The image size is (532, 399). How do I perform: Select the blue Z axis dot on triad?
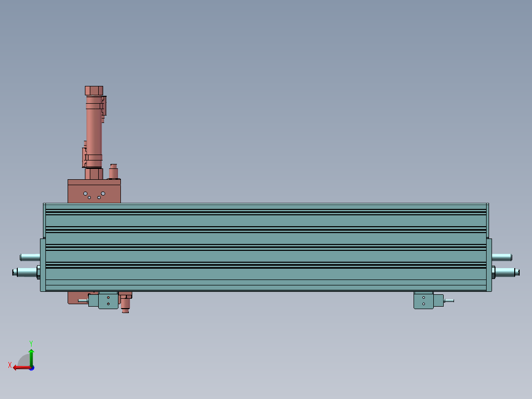coord(31,368)
